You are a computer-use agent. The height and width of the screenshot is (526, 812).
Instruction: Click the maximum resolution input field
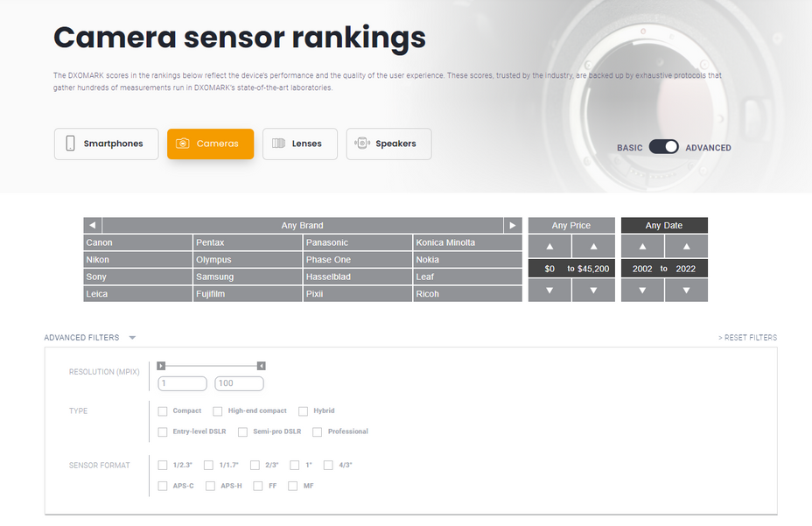(239, 383)
